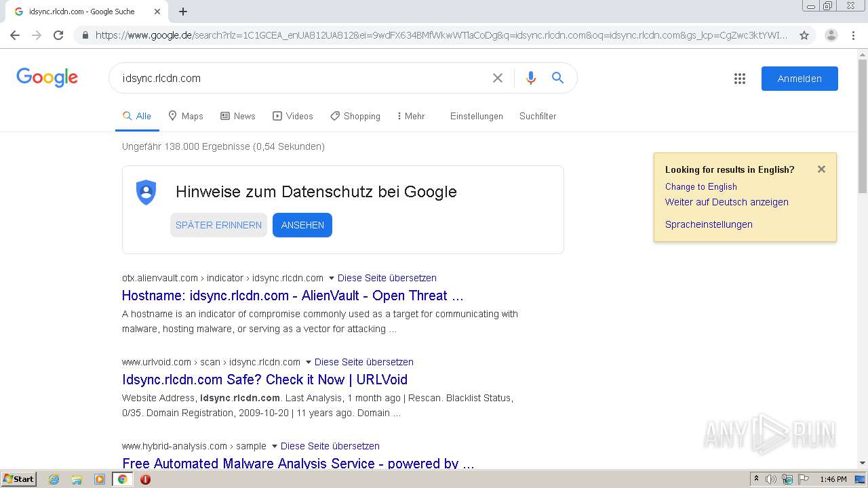Expand the hybrid-analysis.com result dropdown arrow
The height and width of the screenshot is (488, 868).
[x=275, y=446]
